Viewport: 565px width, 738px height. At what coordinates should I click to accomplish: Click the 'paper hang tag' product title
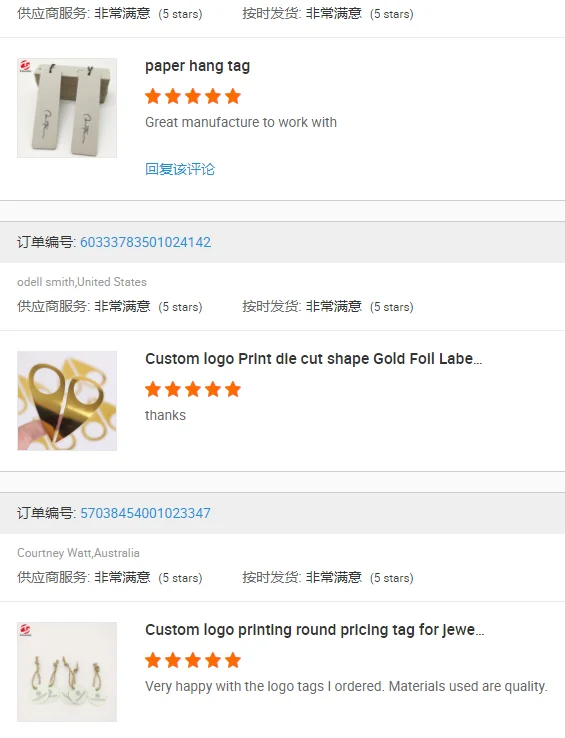197,66
